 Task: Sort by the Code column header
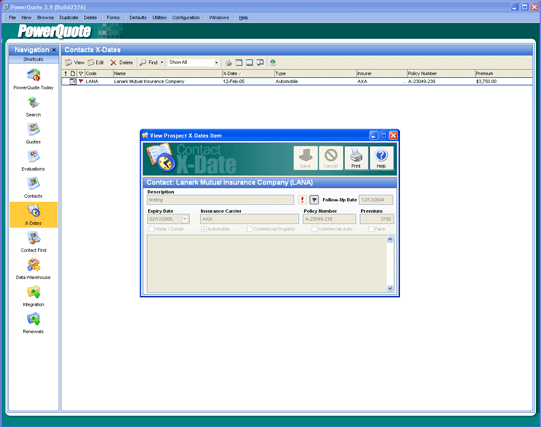point(99,73)
